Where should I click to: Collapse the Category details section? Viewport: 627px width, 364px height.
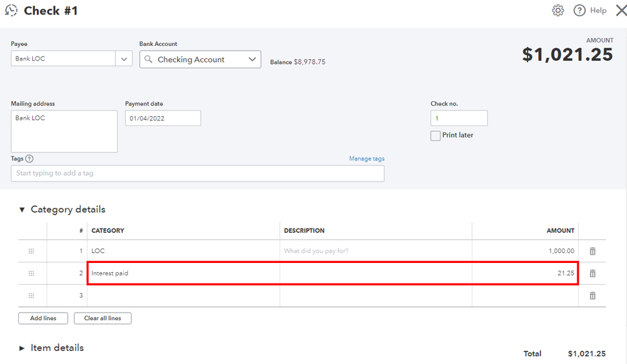point(22,210)
